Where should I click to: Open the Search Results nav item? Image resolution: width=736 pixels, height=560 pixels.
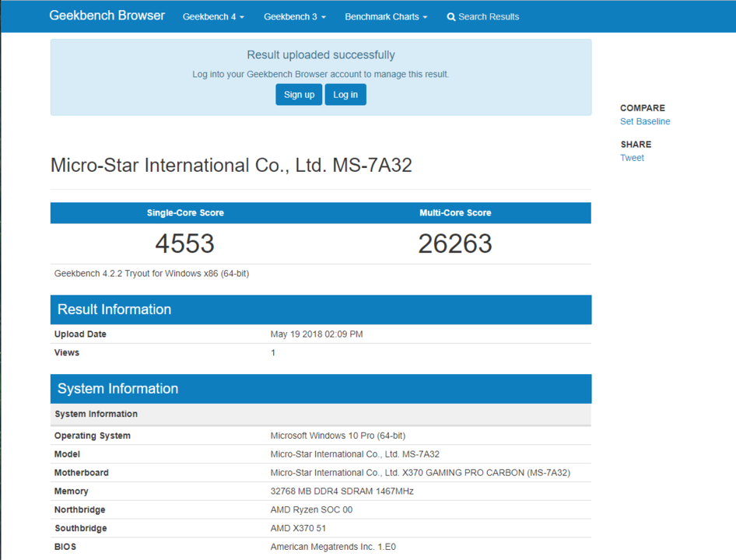point(483,17)
